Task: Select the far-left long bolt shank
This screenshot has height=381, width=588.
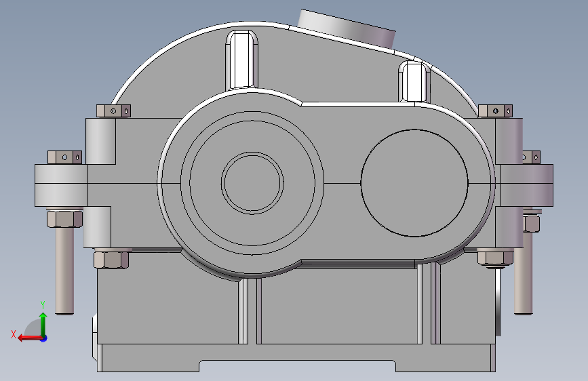Action: (x=64, y=270)
